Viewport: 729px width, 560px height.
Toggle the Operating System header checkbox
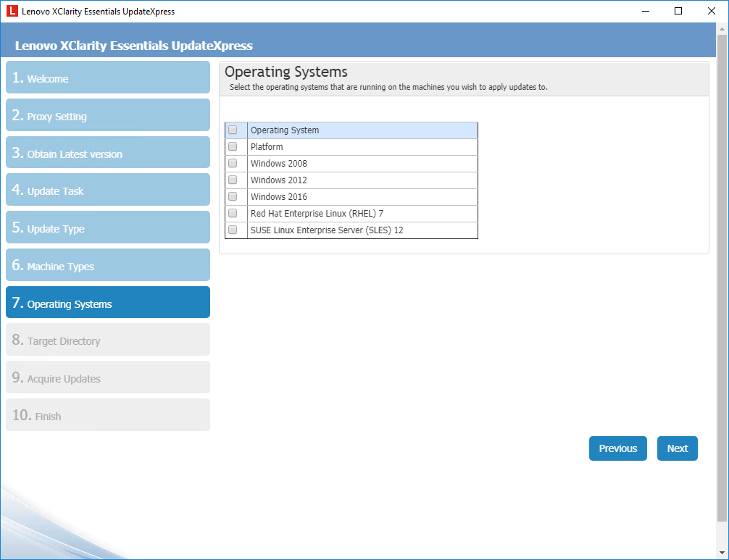233,130
